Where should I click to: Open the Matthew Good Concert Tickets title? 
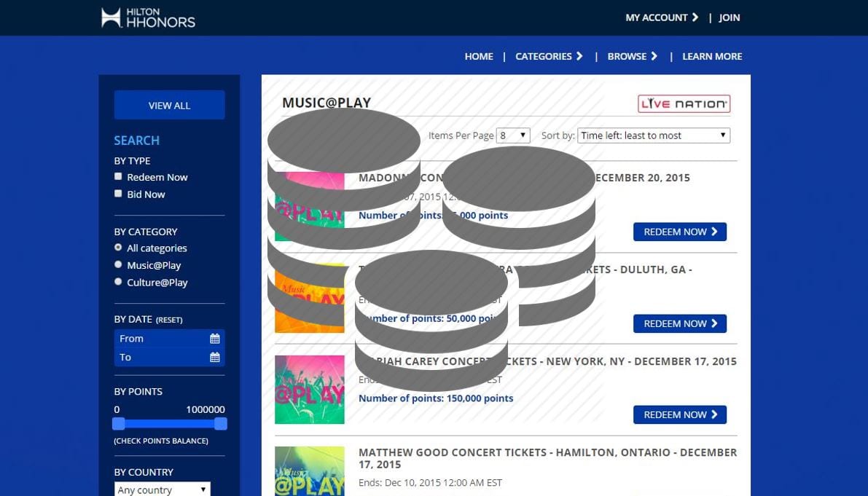point(547,458)
